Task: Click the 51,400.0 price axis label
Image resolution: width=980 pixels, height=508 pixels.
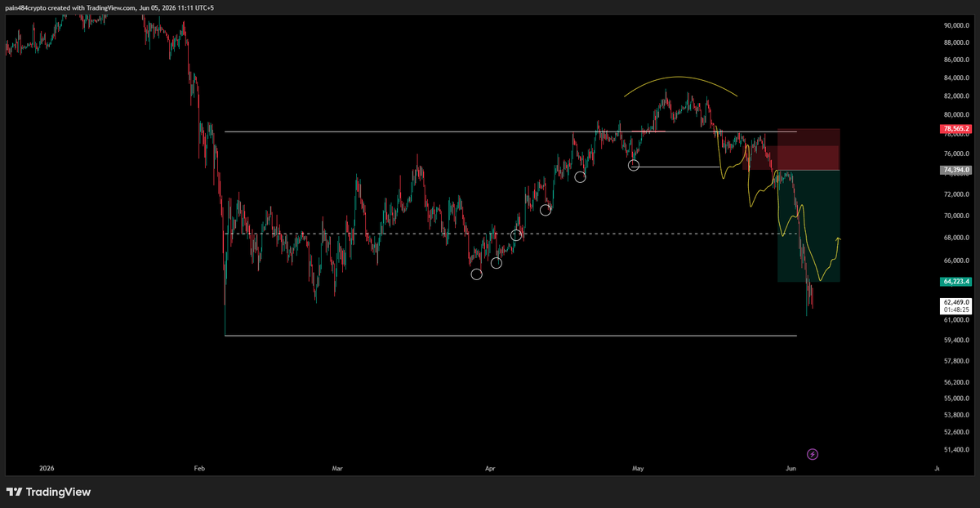Action: coord(957,450)
